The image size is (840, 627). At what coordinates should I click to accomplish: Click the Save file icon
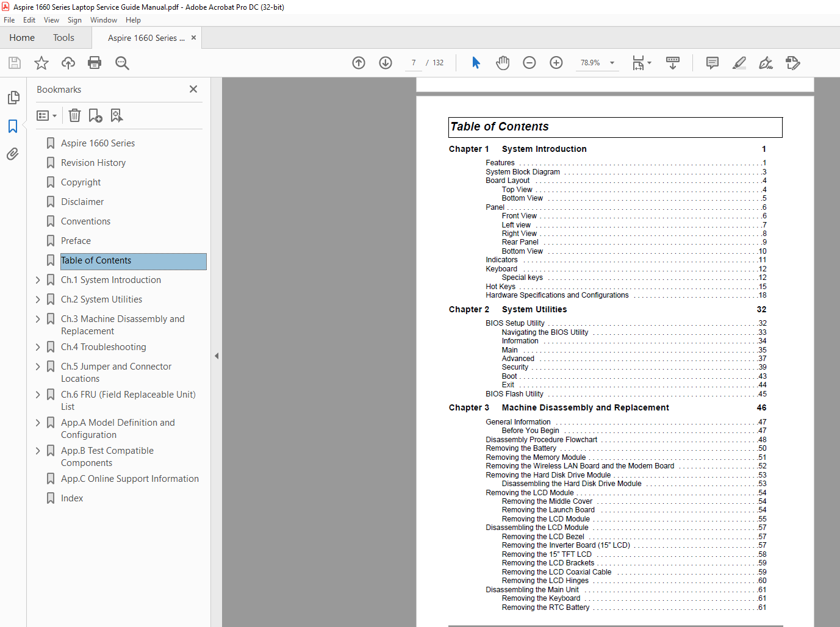[15, 63]
